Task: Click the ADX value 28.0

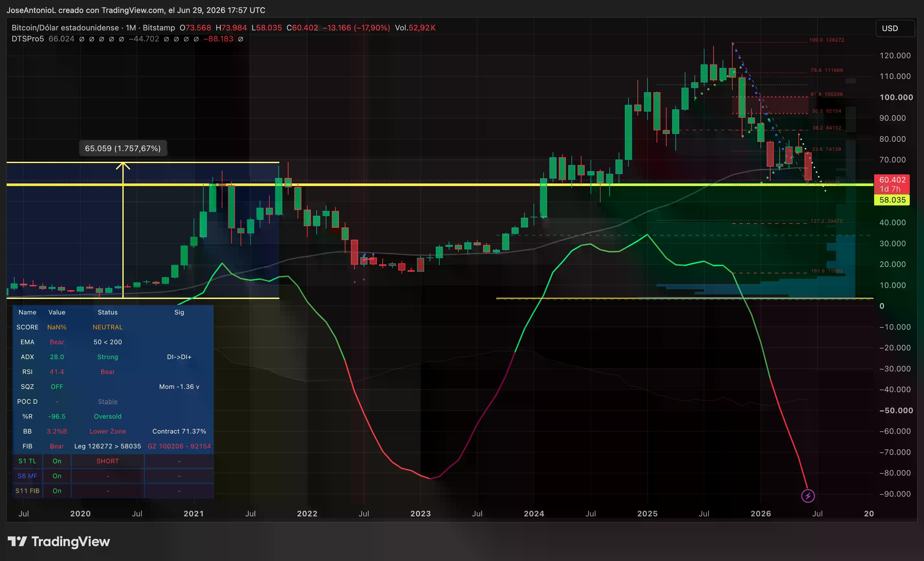Action: click(x=57, y=357)
